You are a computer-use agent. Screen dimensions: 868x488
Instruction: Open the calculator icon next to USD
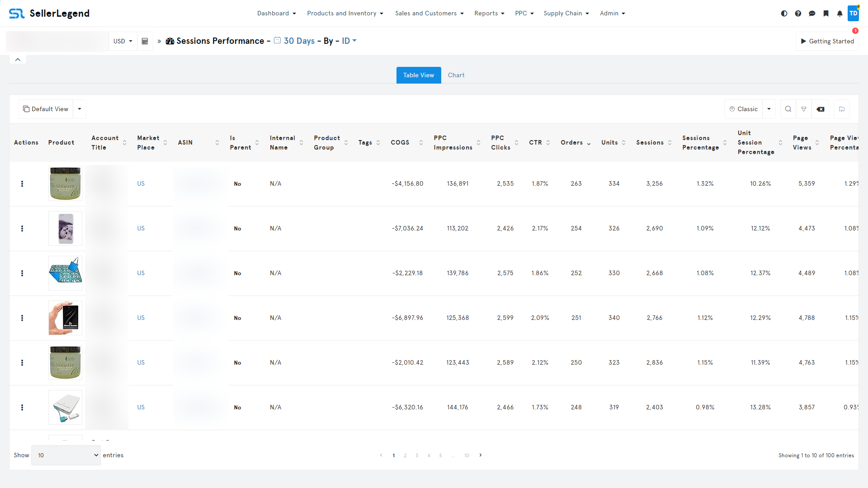pos(145,41)
